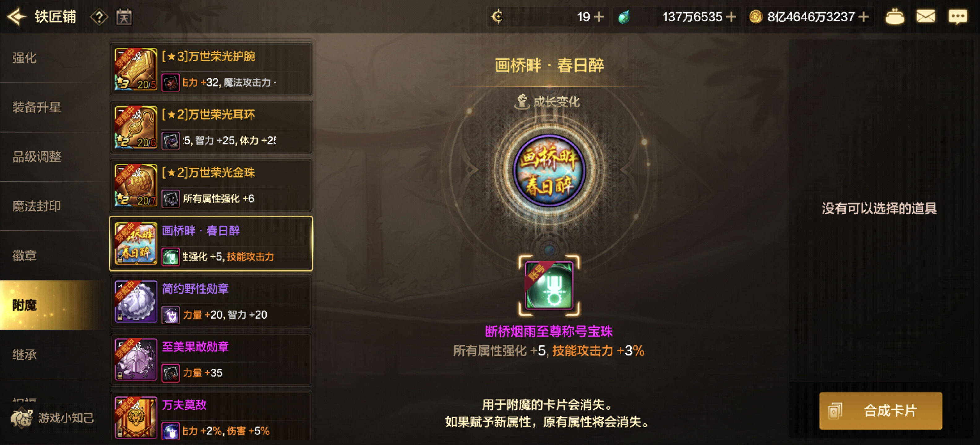The image size is (980, 445).
Task: Go back using the arrow icon
Action: pyautogui.click(x=17, y=17)
